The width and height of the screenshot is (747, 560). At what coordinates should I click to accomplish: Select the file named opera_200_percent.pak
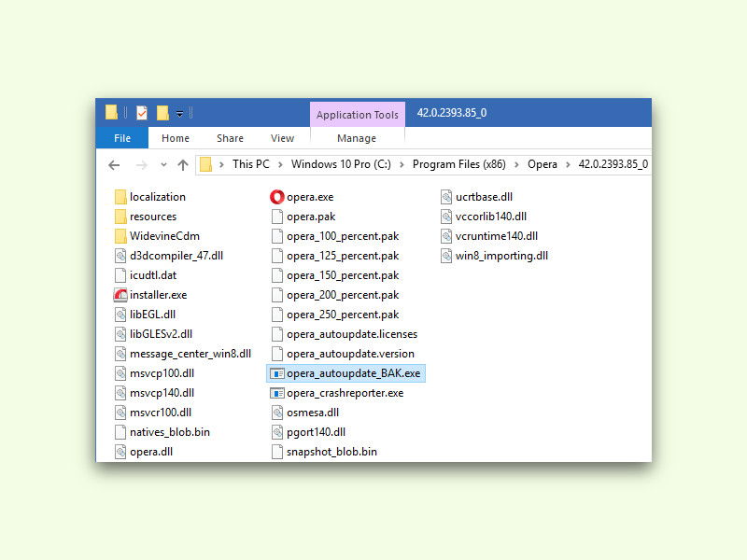[x=335, y=295]
